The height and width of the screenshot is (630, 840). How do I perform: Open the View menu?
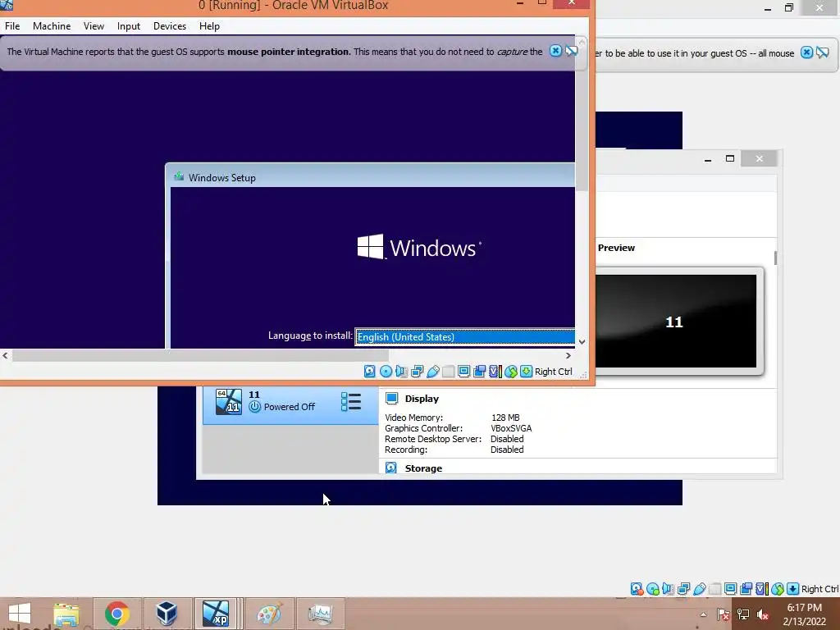click(x=94, y=25)
